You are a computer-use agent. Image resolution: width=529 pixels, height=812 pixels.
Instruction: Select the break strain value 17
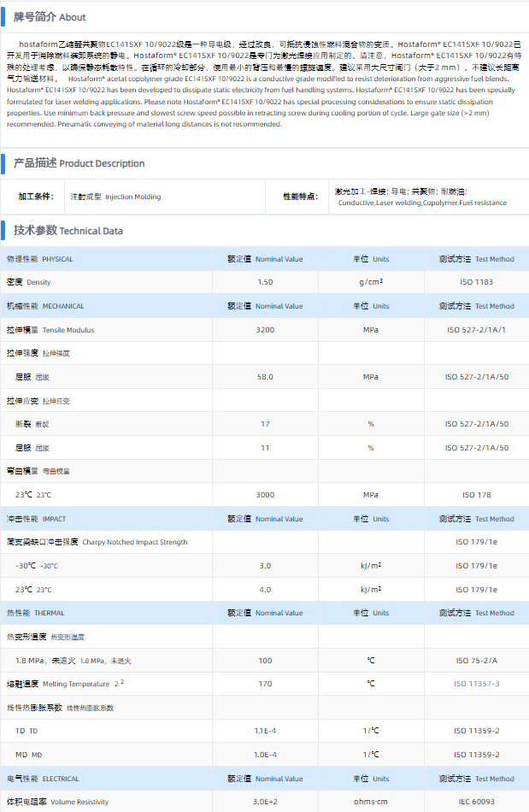(265, 424)
